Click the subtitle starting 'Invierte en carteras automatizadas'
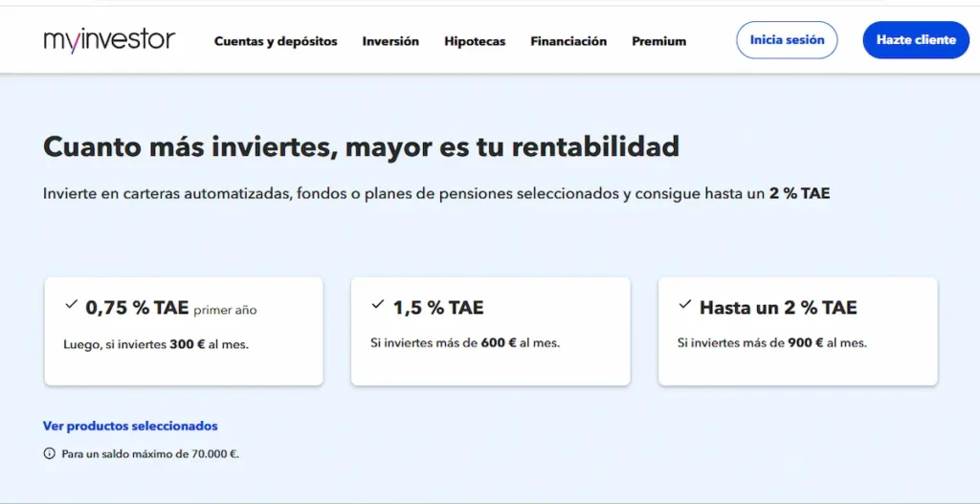Image resolution: width=980 pixels, height=504 pixels. (x=436, y=193)
